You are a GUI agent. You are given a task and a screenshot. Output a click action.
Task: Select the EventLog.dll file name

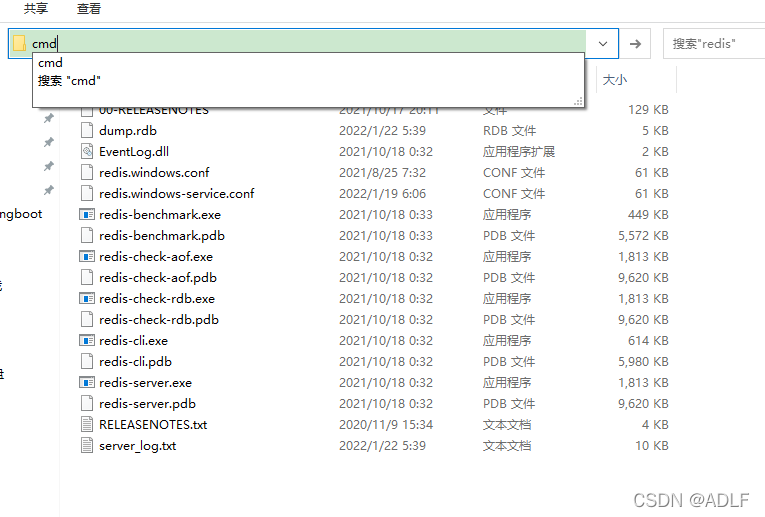(134, 152)
